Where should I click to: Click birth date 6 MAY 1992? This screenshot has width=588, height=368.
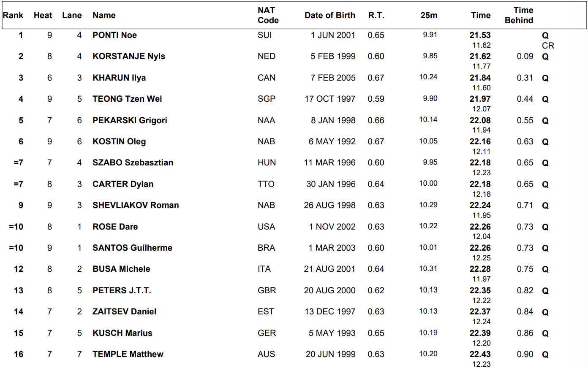tap(332, 141)
